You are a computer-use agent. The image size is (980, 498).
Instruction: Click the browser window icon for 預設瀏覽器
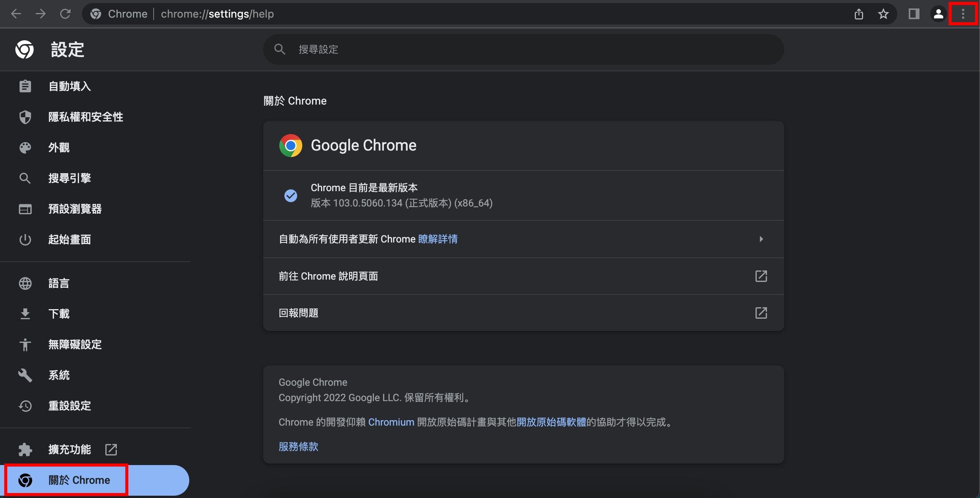point(25,209)
